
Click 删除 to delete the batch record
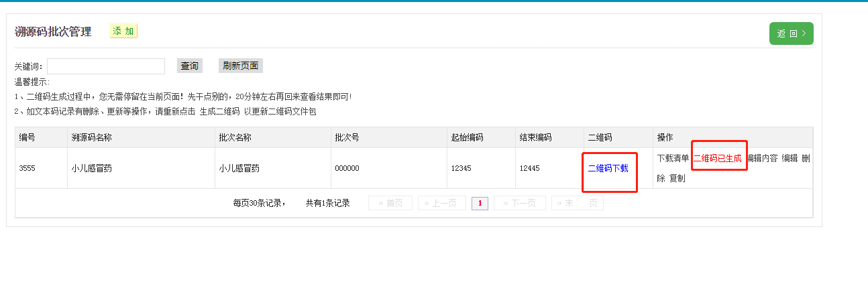point(806,159)
